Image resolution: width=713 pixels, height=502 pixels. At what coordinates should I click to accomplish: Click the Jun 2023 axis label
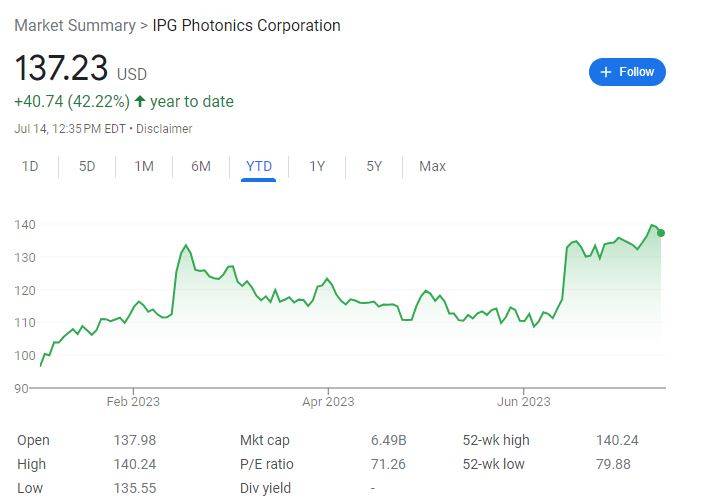(523, 402)
